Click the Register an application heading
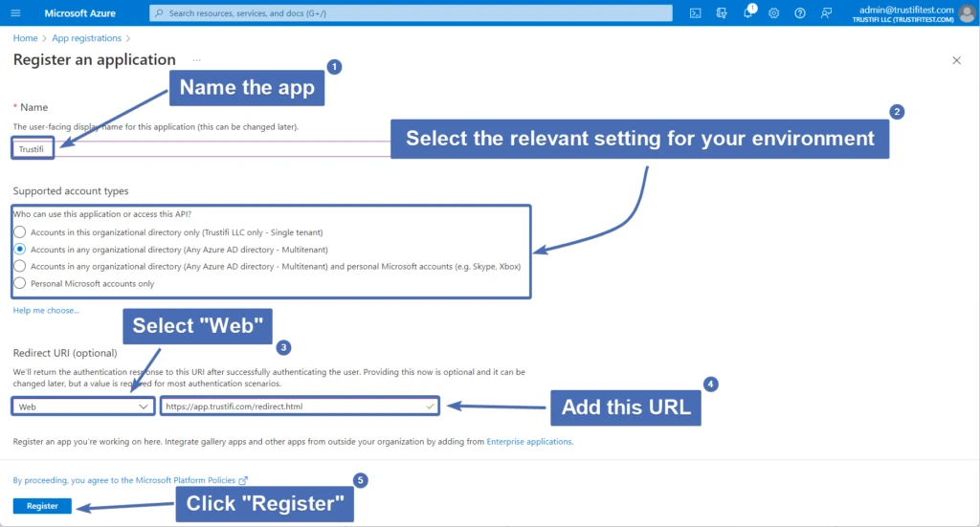 pos(95,60)
